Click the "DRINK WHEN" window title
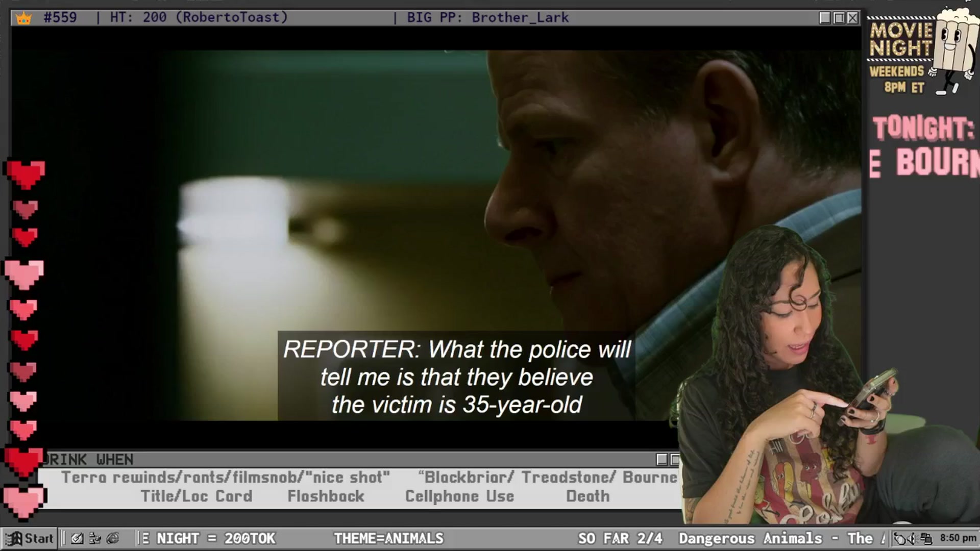The image size is (980, 551). 90,460
